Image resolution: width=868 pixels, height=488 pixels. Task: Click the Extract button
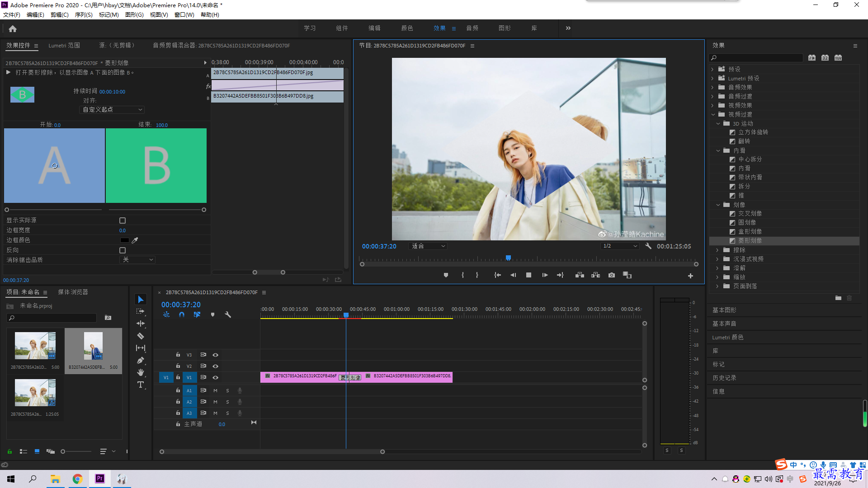click(x=595, y=275)
